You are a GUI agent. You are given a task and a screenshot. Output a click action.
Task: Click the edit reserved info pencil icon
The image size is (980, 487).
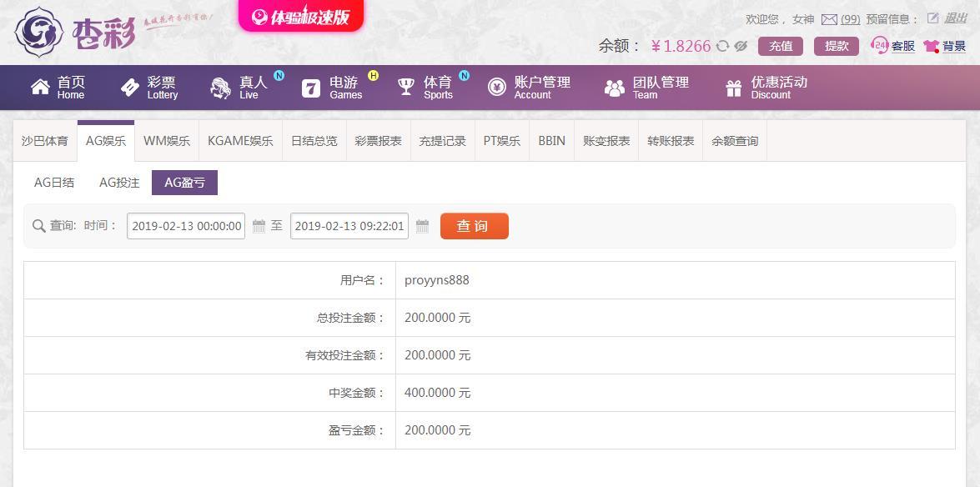(x=933, y=18)
